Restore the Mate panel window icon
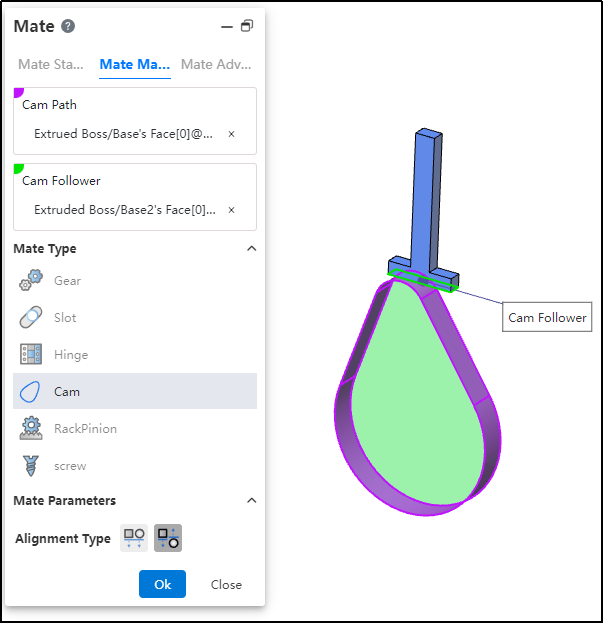The image size is (603, 623). 247,26
